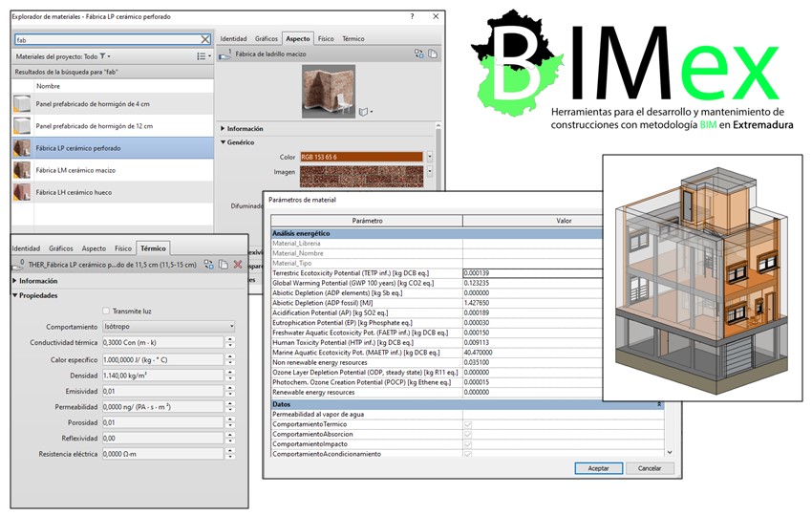Switch to Identidad tab in the upper material browser
The height and width of the screenshot is (516, 812).
(233, 38)
